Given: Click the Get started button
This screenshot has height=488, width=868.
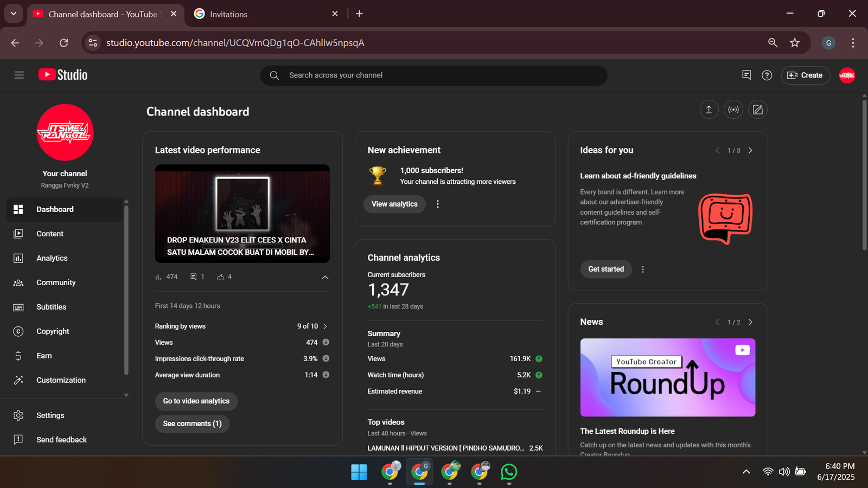Looking at the screenshot, I should [x=606, y=269].
